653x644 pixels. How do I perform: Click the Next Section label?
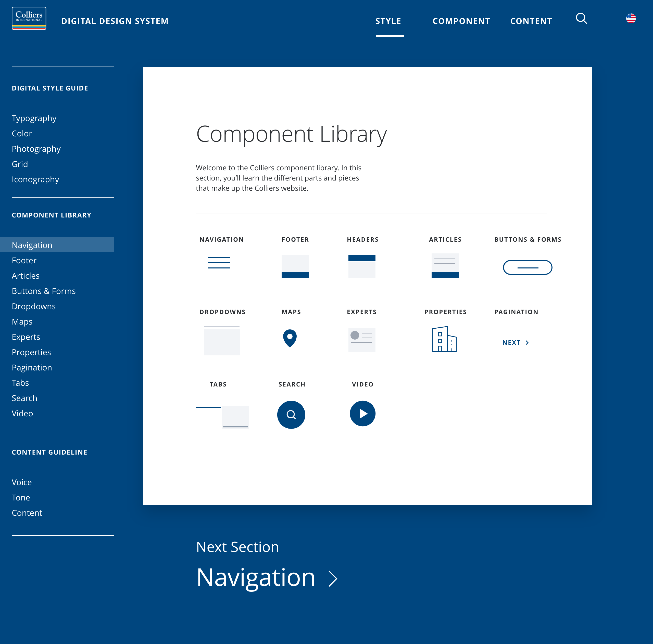(x=238, y=547)
